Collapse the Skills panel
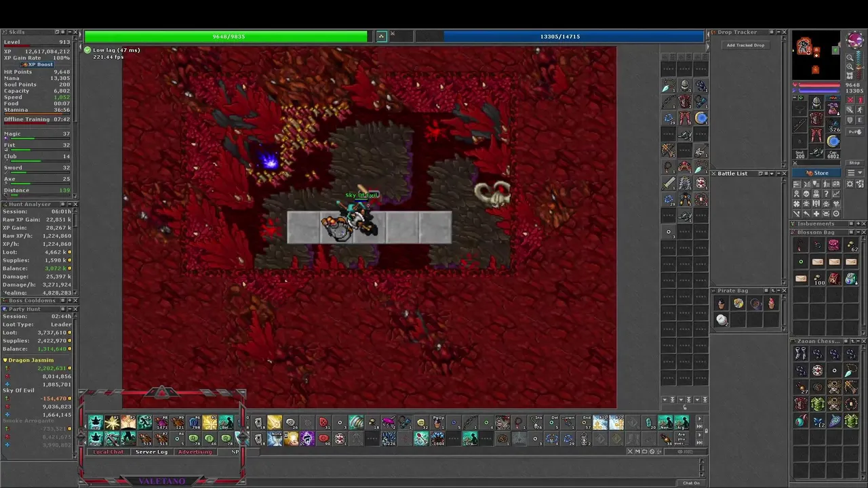Image resolution: width=868 pixels, height=488 pixels. click(70, 32)
